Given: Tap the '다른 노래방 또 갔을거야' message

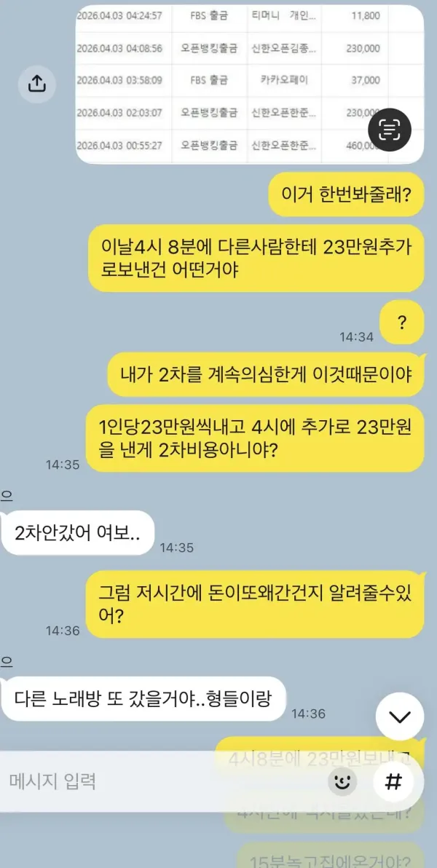Looking at the screenshot, I should pos(143,698).
